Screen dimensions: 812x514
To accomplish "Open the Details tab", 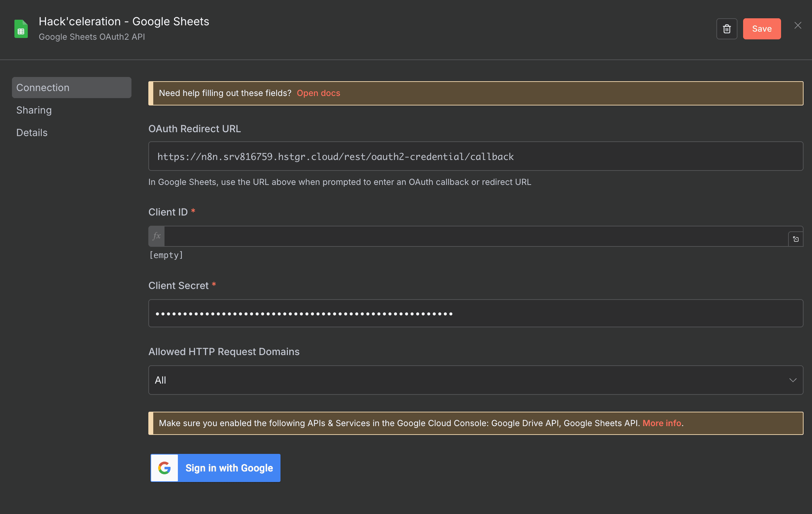I will (x=32, y=133).
